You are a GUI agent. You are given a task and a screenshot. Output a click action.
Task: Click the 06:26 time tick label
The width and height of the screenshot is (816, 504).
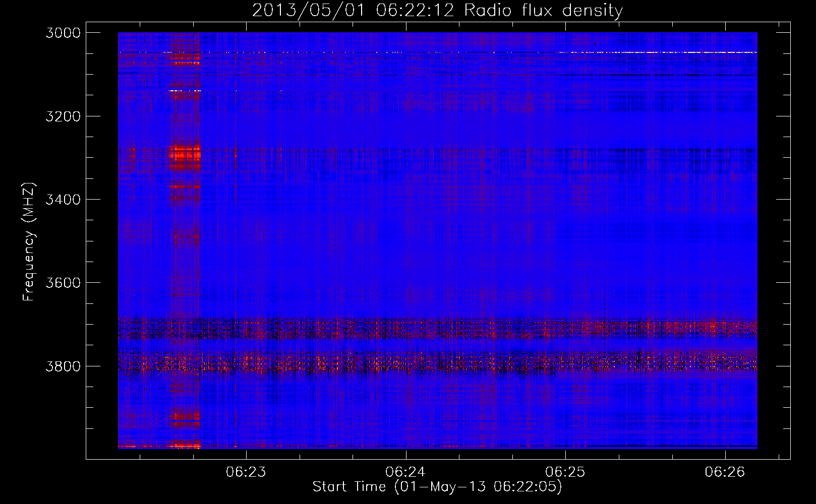click(x=725, y=472)
